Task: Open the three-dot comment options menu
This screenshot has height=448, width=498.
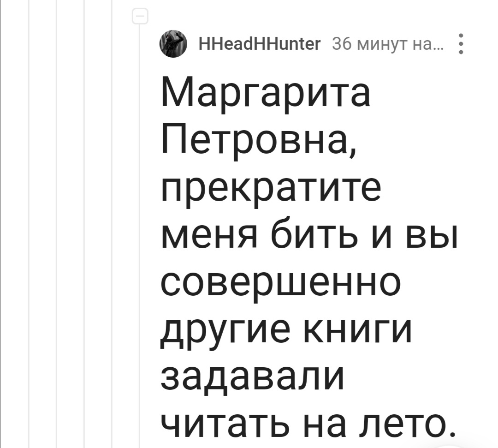Action: pos(461,44)
